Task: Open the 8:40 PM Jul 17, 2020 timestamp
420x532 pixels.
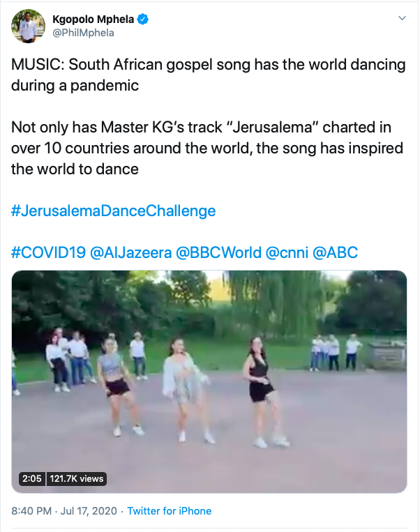Action: 64,511
